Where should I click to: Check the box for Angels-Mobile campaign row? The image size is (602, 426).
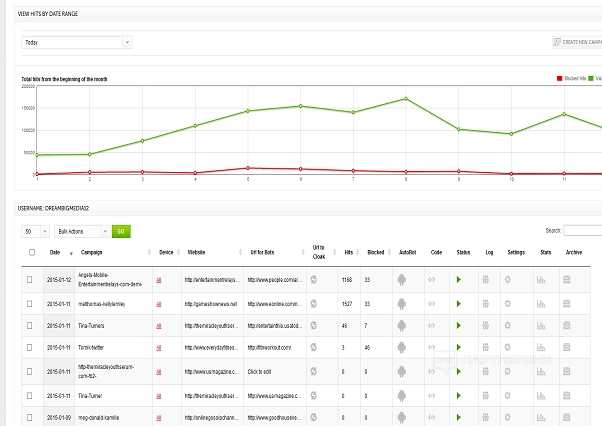coord(32,280)
